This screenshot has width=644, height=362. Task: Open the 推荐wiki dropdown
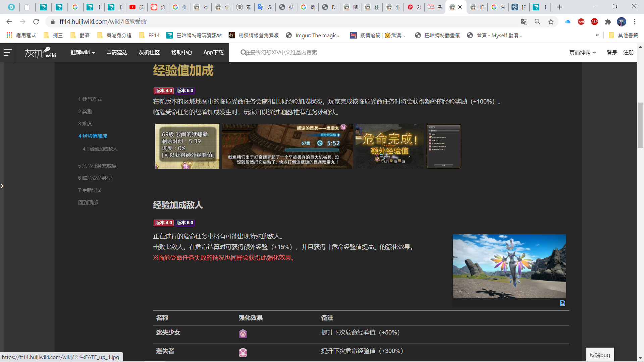click(83, 52)
